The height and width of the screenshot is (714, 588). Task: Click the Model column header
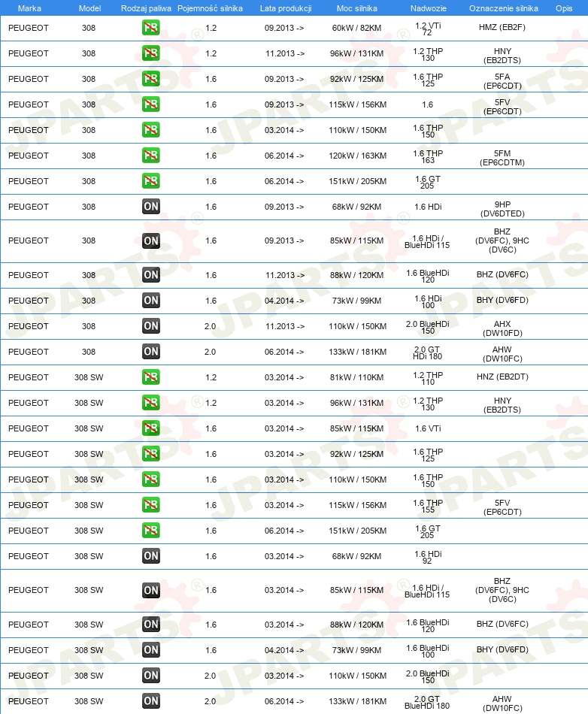click(x=89, y=8)
